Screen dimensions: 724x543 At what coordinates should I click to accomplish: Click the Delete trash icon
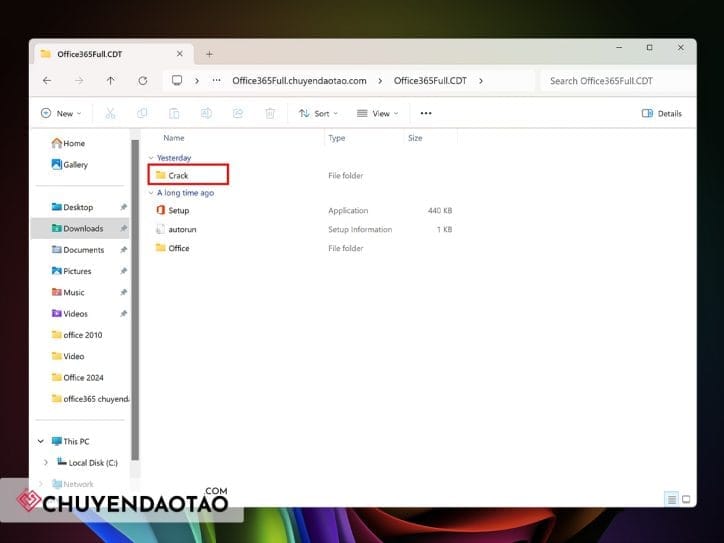(270, 113)
